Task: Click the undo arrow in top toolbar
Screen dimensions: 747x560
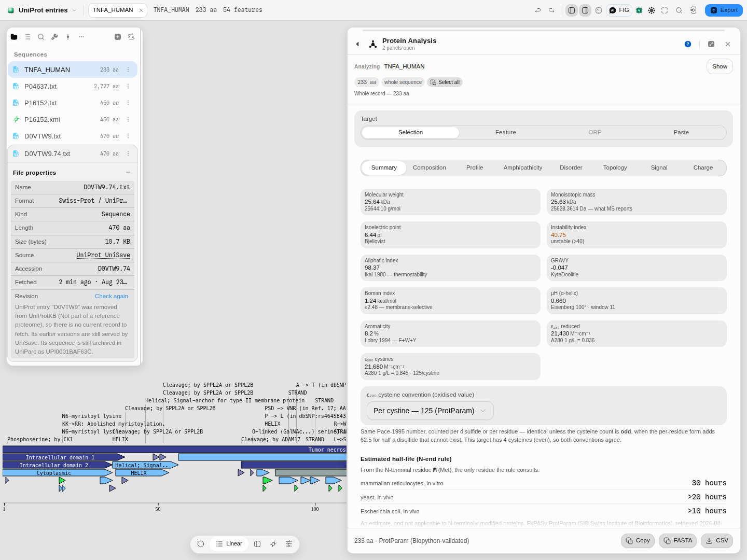Action: (538, 10)
